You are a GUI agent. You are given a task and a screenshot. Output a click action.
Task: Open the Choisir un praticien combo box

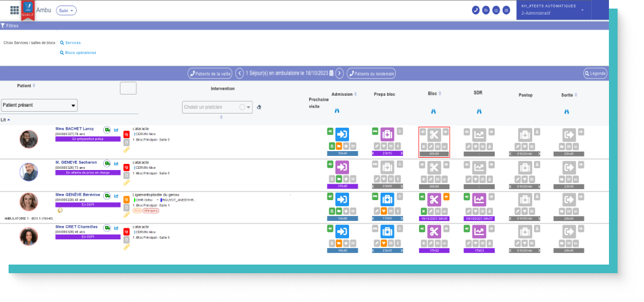pyautogui.click(x=218, y=107)
